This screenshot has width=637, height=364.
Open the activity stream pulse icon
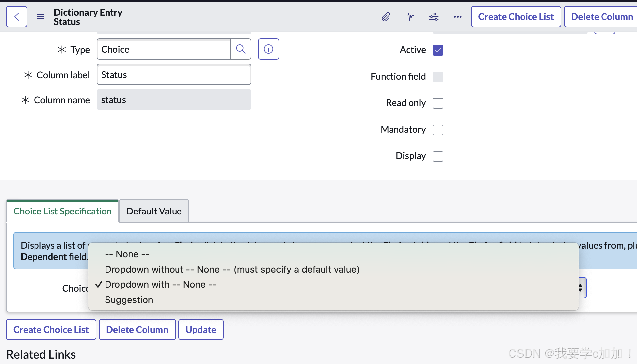[410, 17]
